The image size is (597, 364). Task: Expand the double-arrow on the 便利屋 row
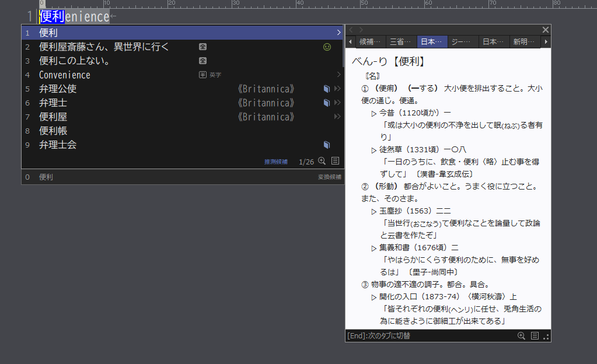(x=337, y=117)
